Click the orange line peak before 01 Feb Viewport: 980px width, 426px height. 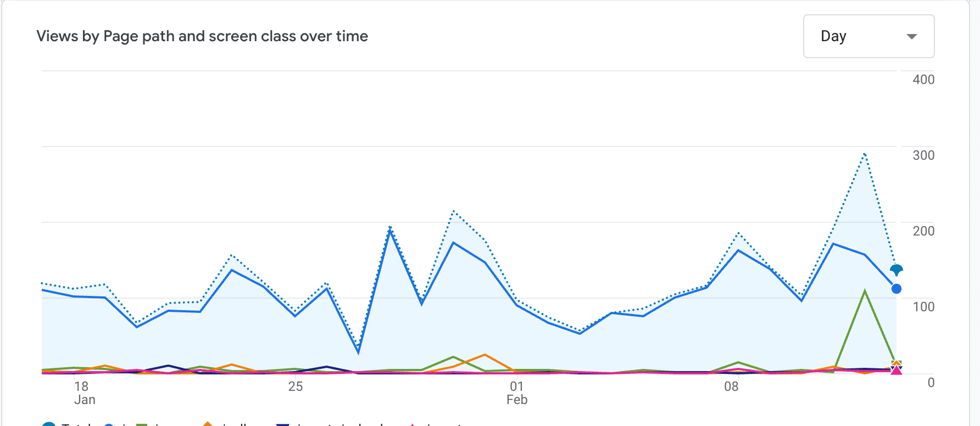coord(485,355)
